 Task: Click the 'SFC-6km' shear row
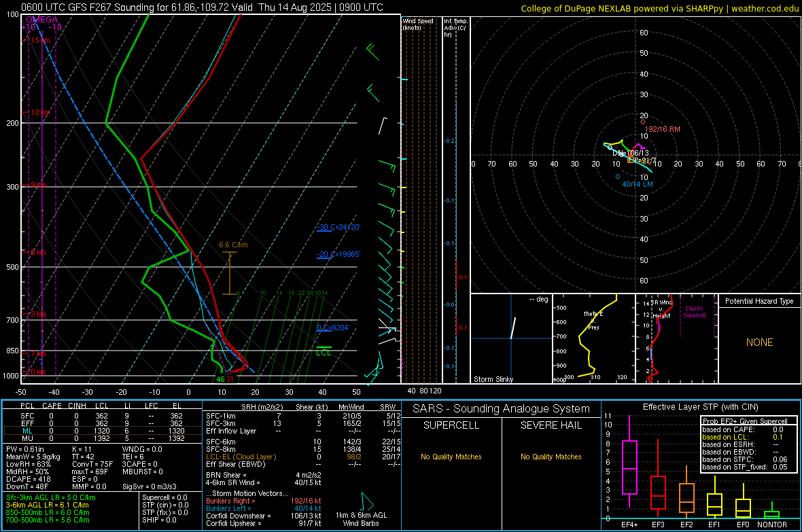[x=303, y=442]
